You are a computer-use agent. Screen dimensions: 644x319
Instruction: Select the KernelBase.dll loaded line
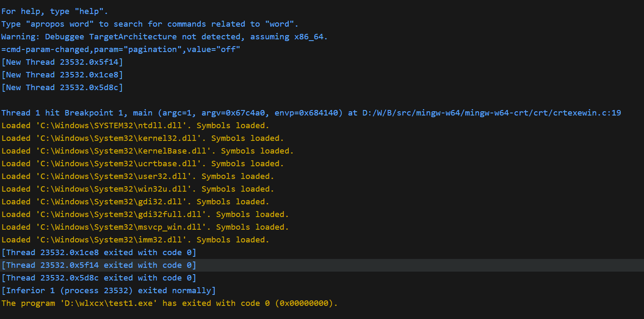tap(148, 151)
